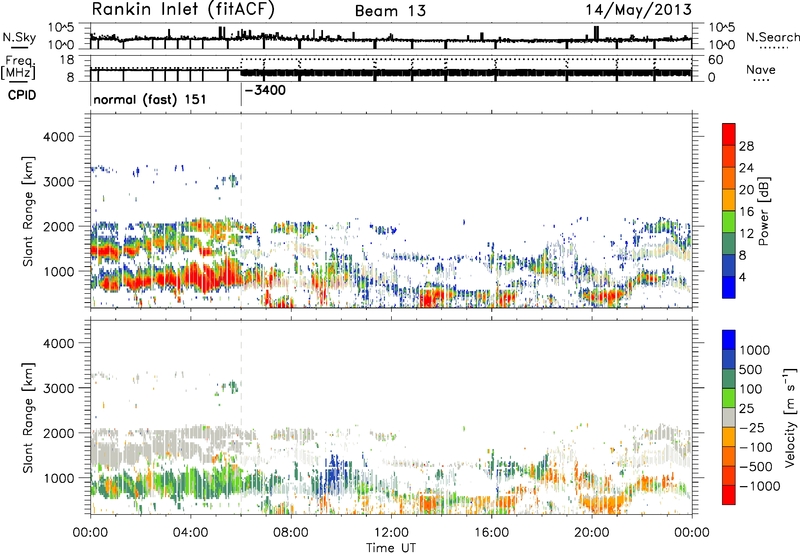Image resolution: width=800 pixels, height=554 pixels.
Task: Click the grey middle segment of the Velocity colorbar
Action: (729, 417)
